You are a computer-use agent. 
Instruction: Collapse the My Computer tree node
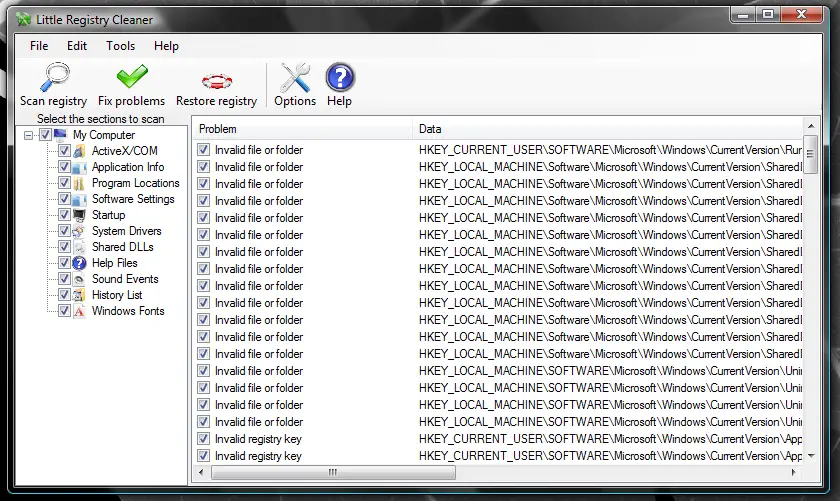[28, 135]
